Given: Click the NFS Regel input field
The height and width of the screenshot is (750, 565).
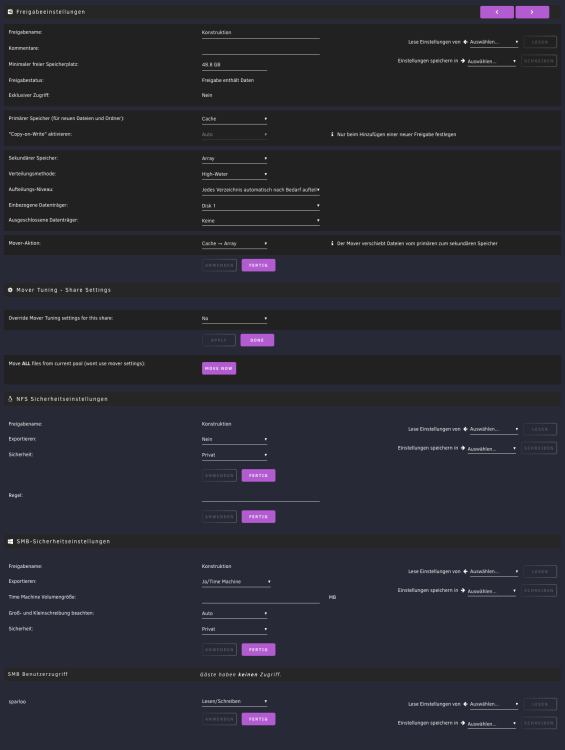Looking at the screenshot, I should click(260, 496).
